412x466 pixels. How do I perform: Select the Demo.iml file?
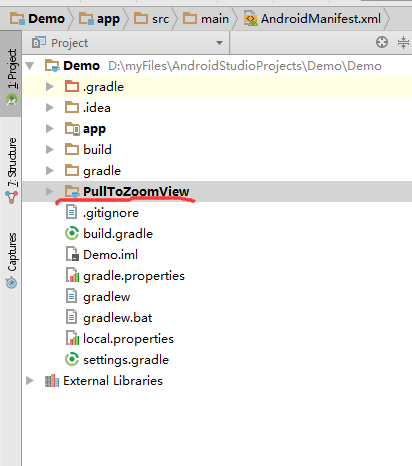(217, 255)
